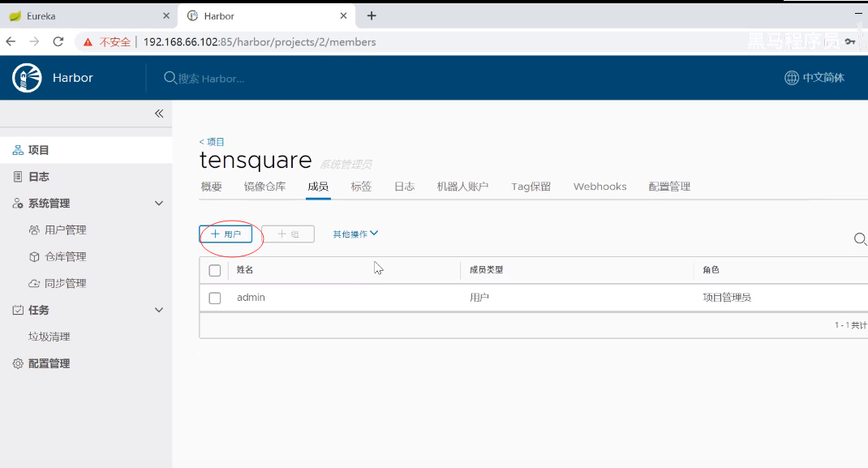This screenshot has height=468, width=868.
Task: Reload the page with refresh icon
Action: [x=58, y=41]
